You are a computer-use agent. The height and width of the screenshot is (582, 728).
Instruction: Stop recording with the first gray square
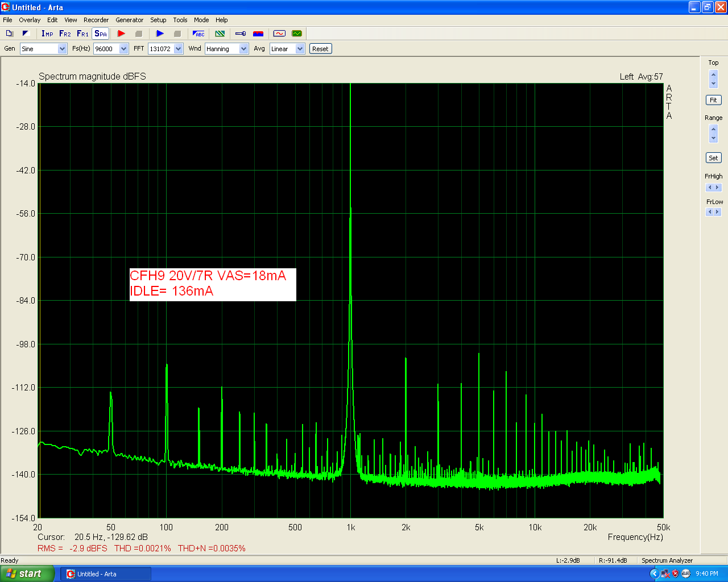138,34
